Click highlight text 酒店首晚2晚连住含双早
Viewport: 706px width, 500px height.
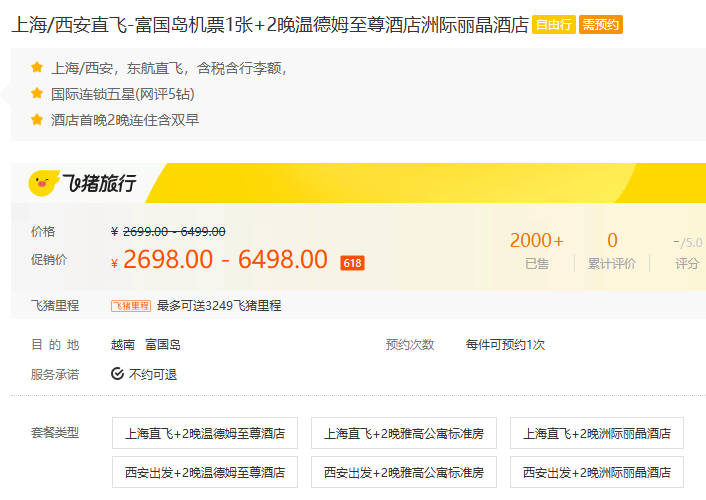coord(125,120)
